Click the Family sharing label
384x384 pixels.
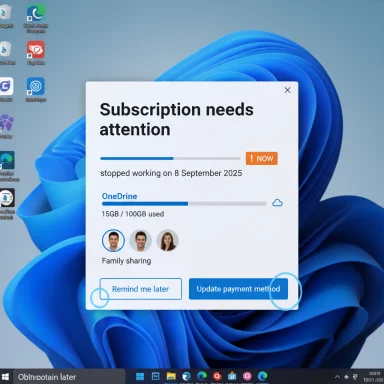(x=126, y=261)
